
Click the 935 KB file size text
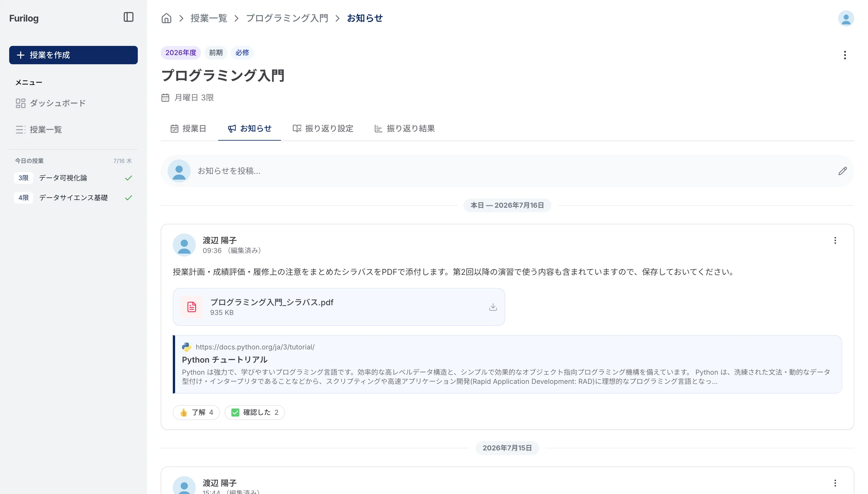(x=222, y=312)
